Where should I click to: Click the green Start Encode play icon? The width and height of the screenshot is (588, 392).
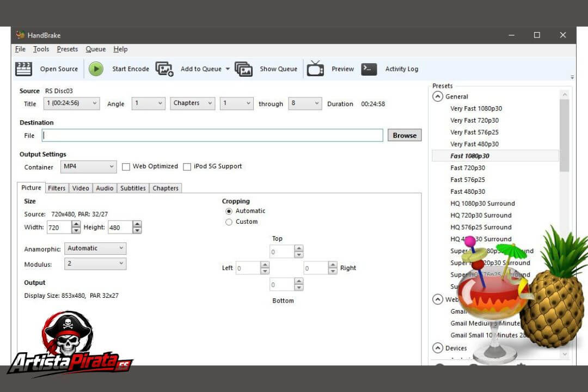pyautogui.click(x=96, y=69)
